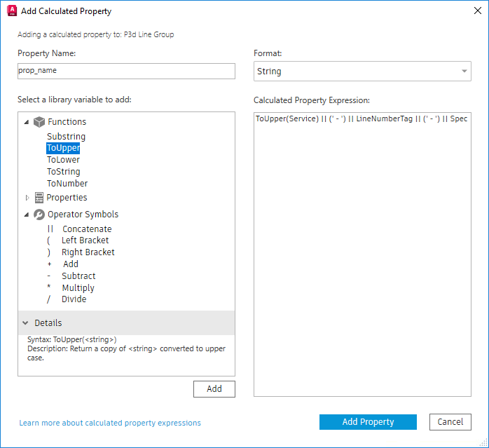
Task: Click the Properties list icon
Action: 39,198
